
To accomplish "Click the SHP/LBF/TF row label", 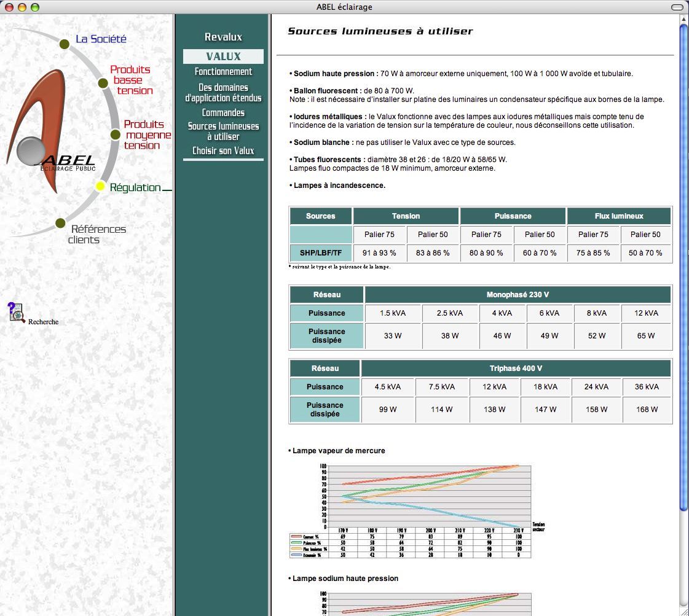I will click(321, 253).
